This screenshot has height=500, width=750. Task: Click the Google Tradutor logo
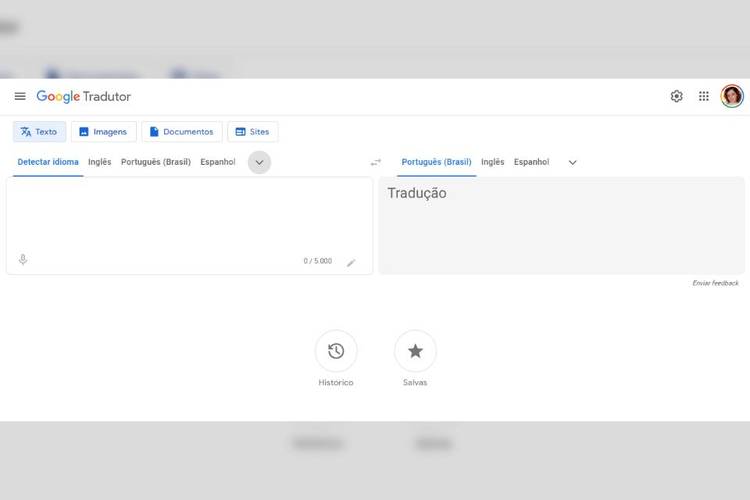84,97
